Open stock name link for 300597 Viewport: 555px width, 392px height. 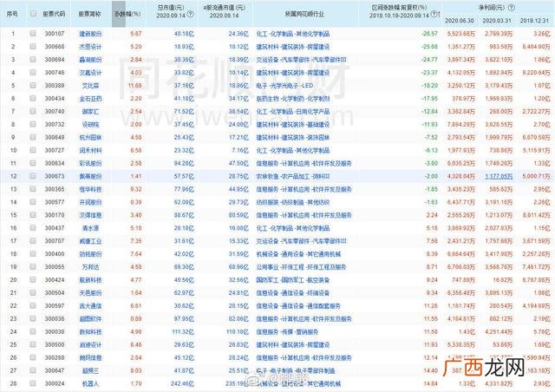point(90,305)
